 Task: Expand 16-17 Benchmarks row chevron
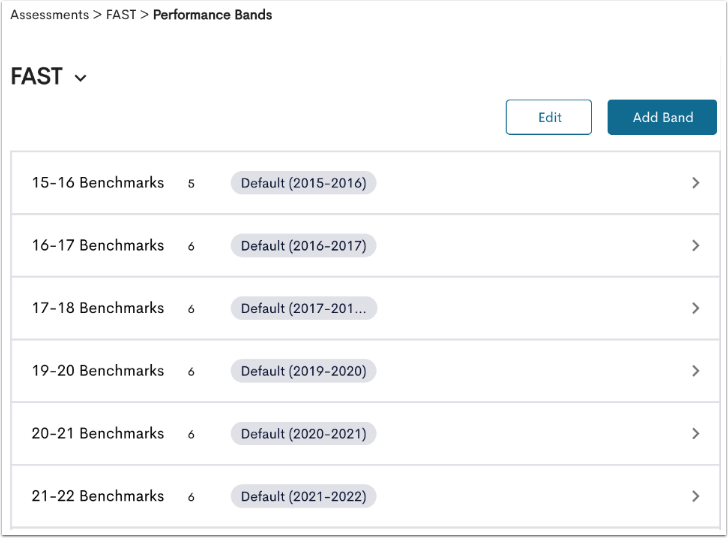tap(696, 246)
